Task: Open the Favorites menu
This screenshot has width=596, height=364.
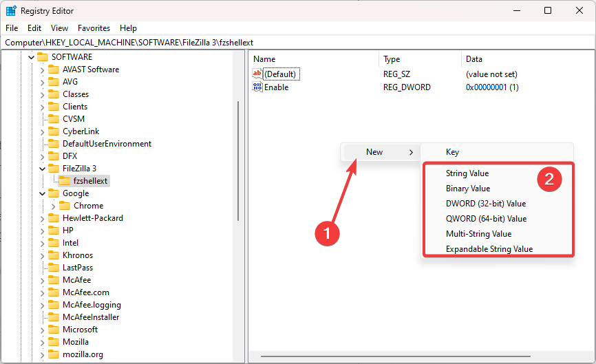Action: click(x=94, y=28)
